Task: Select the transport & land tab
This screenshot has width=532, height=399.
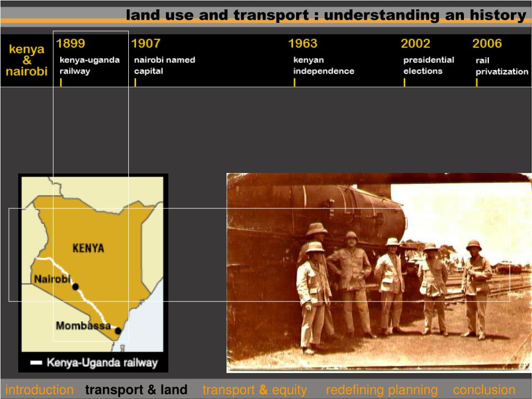Action: tap(136, 390)
